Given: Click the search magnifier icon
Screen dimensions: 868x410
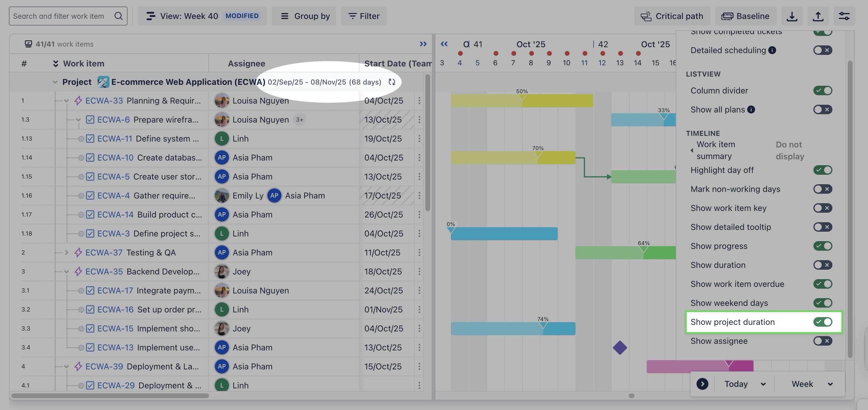Looking at the screenshot, I should point(118,16).
